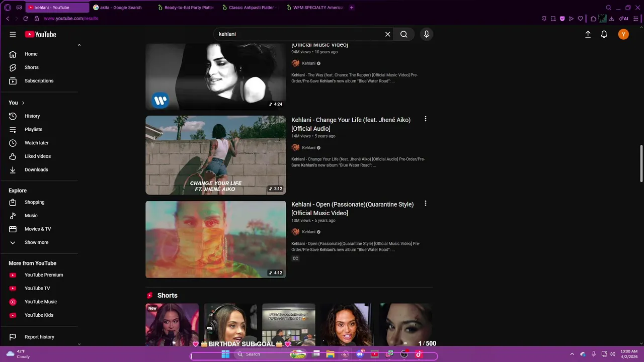Open File Explorer from the taskbar
The height and width of the screenshot is (362, 644).
(x=330, y=354)
